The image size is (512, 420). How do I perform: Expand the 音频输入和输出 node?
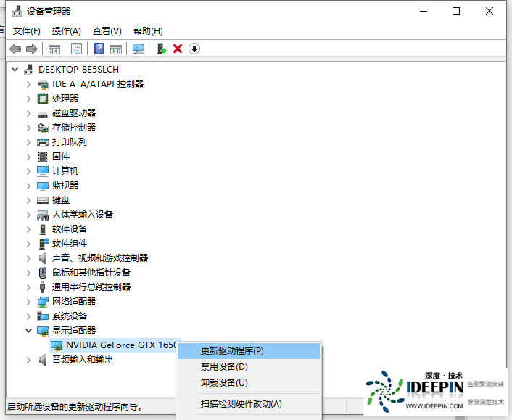pyautogui.click(x=29, y=360)
